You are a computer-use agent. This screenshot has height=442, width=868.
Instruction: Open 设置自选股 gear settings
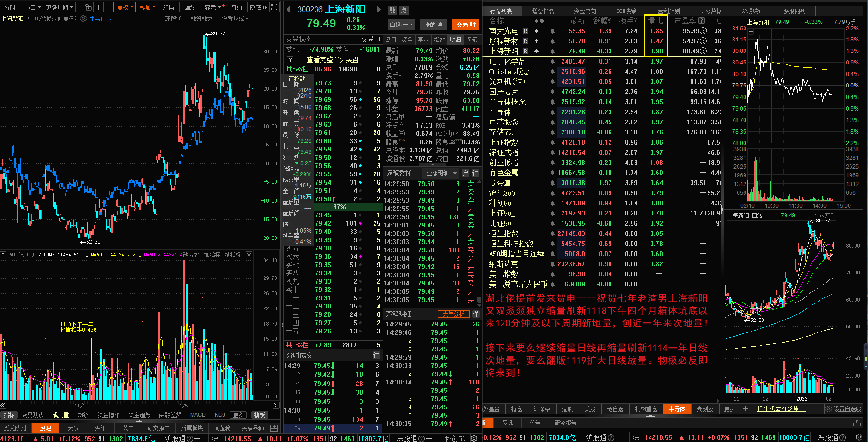828,409
